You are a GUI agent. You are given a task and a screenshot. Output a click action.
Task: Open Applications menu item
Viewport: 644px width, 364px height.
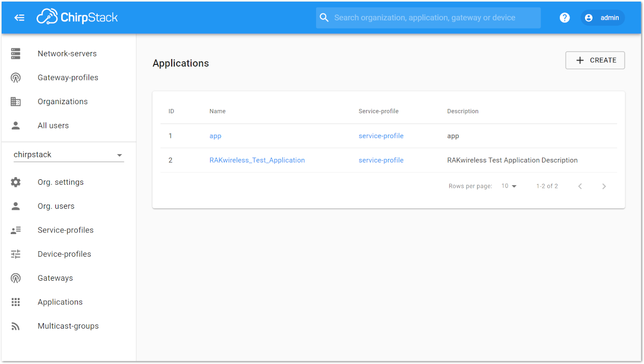(x=69, y=302)
